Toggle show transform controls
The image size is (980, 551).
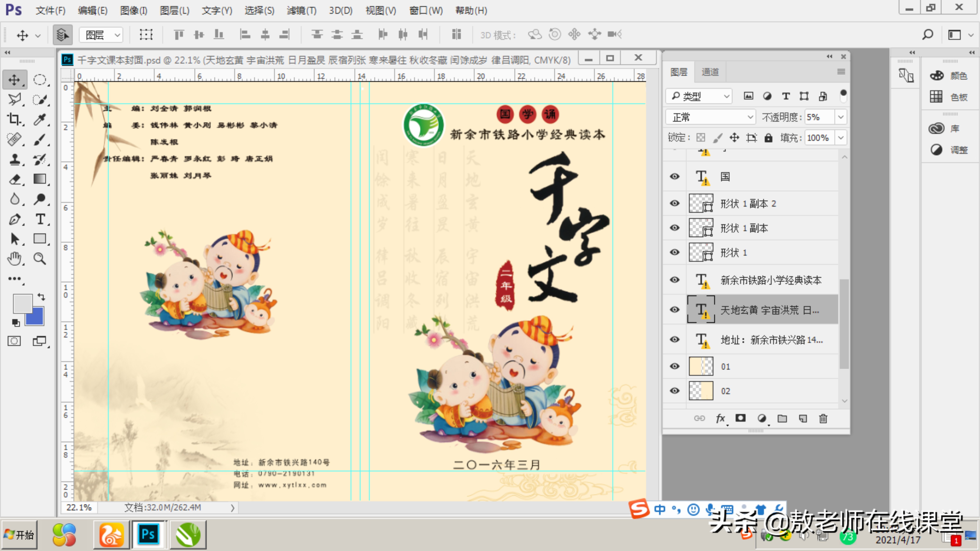[146, 35]
